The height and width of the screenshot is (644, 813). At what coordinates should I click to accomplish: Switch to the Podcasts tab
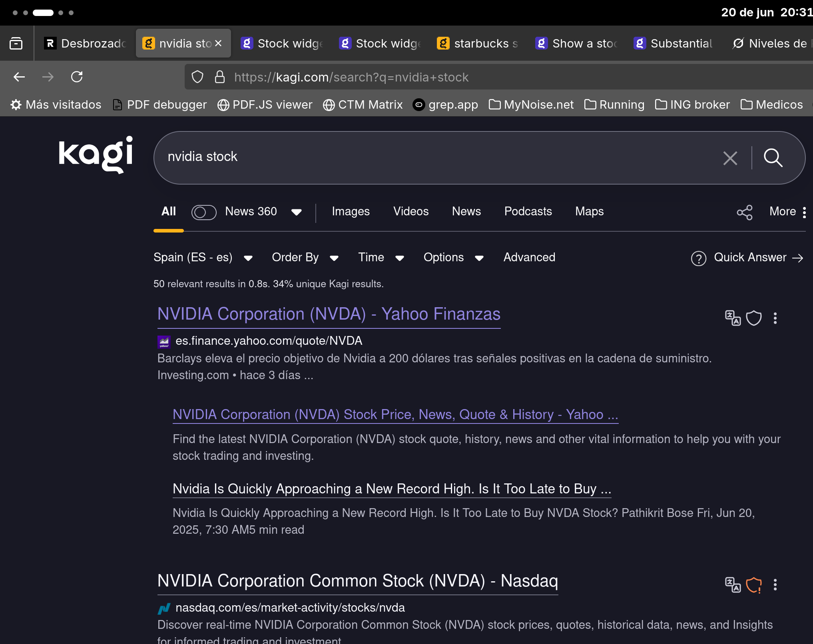(528, 211)
